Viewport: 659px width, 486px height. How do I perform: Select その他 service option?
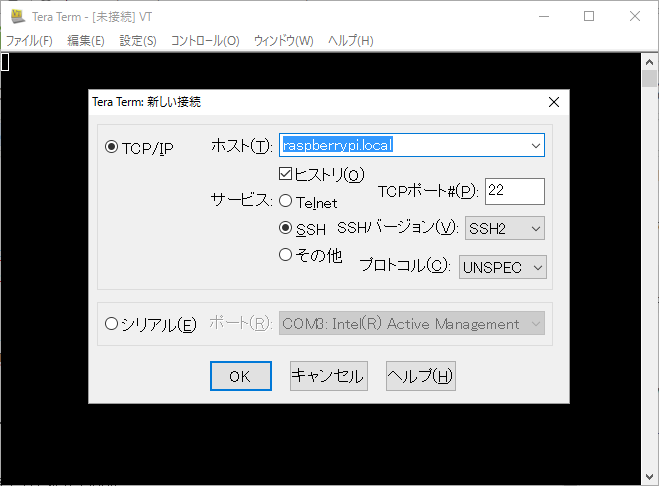coord(285,254)
